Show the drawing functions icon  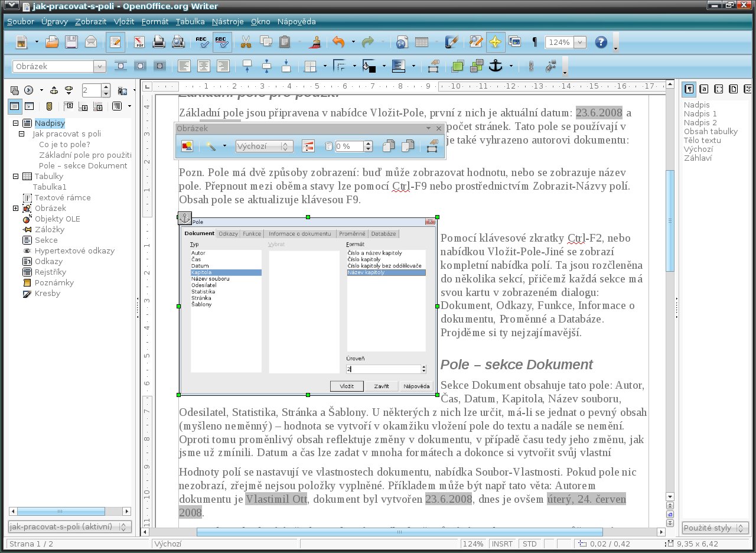point(452,42)
